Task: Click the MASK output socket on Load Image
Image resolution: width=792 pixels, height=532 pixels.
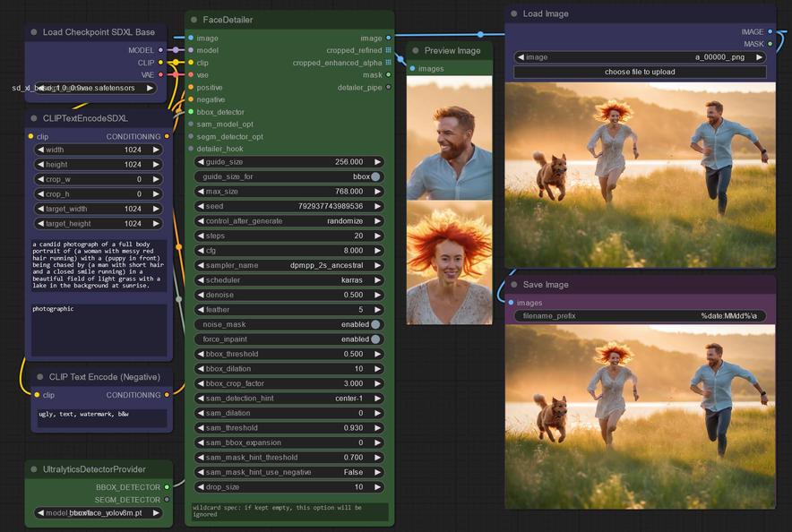Action: pyautogui.click(x=770, y=44)
